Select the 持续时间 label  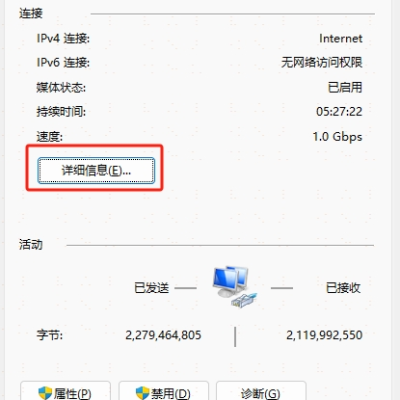tap(61, 112)
